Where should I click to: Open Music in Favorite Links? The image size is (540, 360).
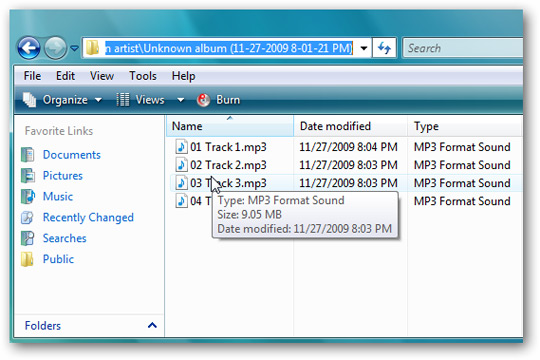click(x=58, y=196)
